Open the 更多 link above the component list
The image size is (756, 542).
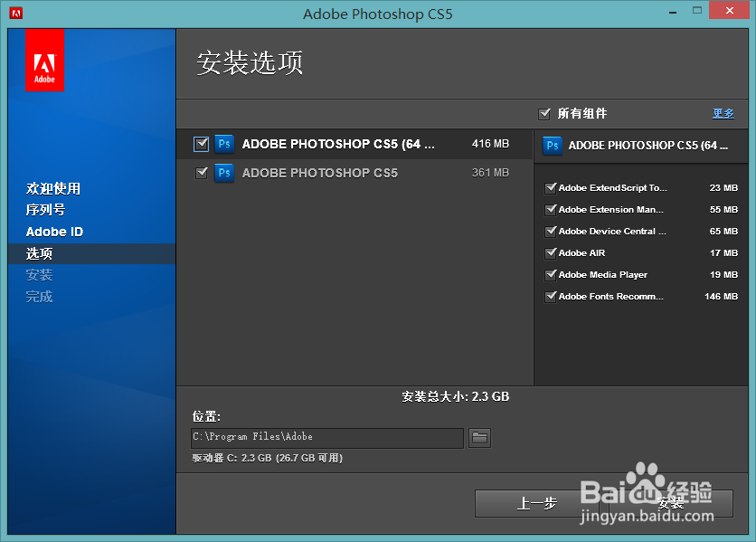pos(722,112)
